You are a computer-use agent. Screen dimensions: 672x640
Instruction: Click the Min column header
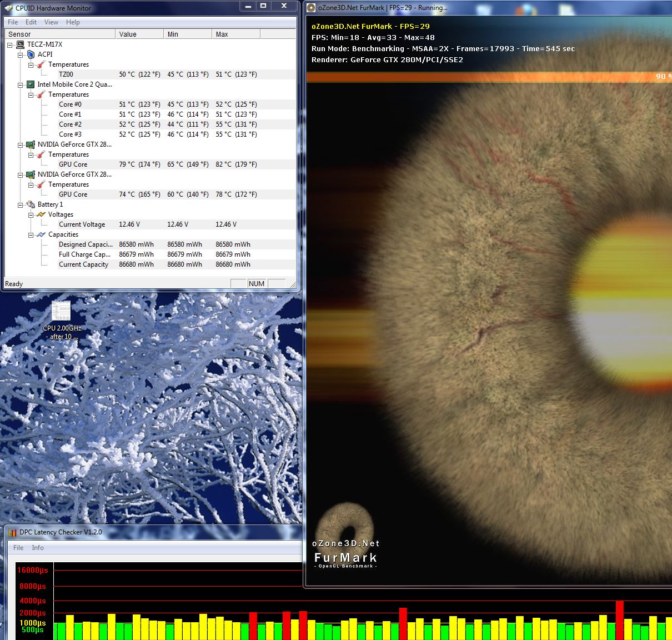click(188, 34)
